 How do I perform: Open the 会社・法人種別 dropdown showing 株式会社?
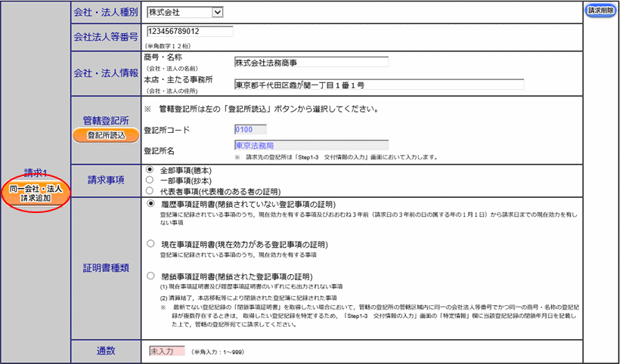(x=185, y=13)
